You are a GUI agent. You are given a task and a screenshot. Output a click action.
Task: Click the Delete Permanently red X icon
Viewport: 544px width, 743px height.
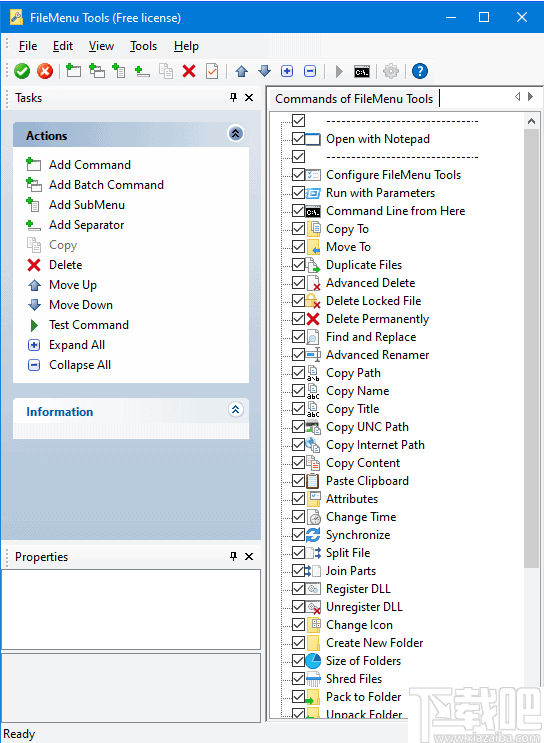tap(313, 319)
